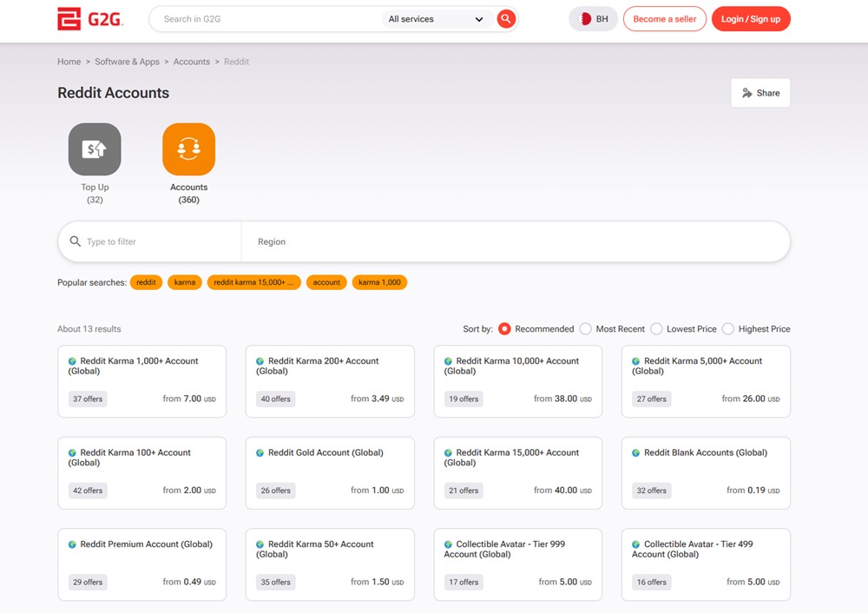Go to Software & Apps breadcrumb

pos(127,62)
